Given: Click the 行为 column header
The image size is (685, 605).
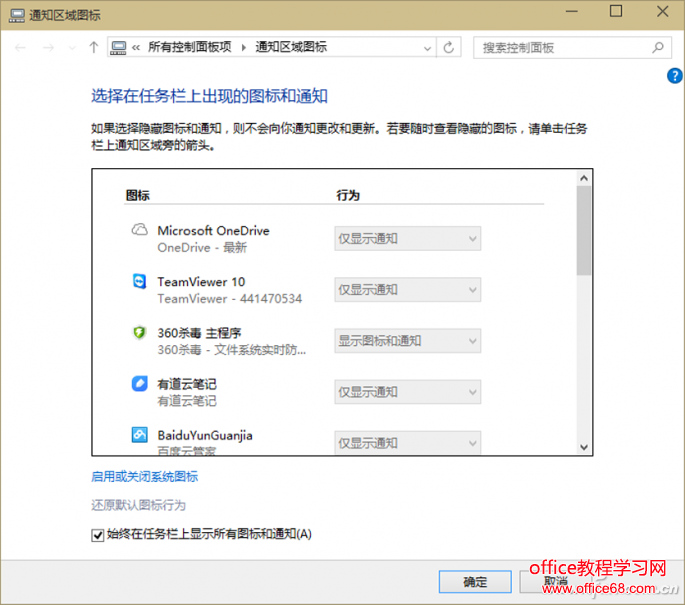Looking at the screenshot, I should pos(348,195).
